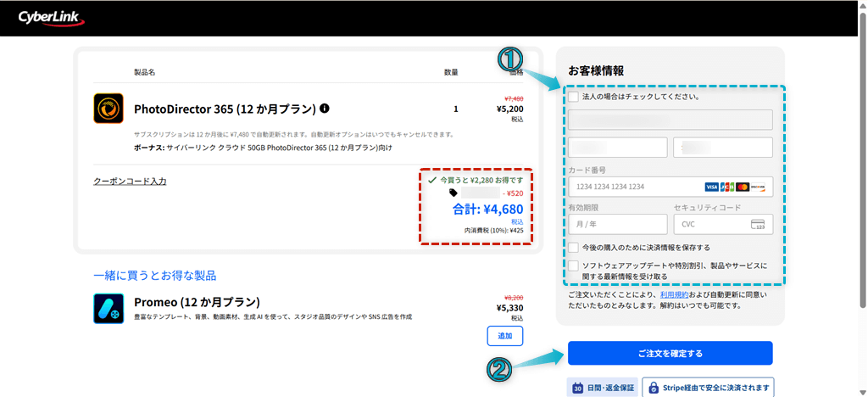Enable 今後の購入のために決済情報を保存する checkbox
The height and width of the screenshot is (397, 868).
[x=574, y=247]
